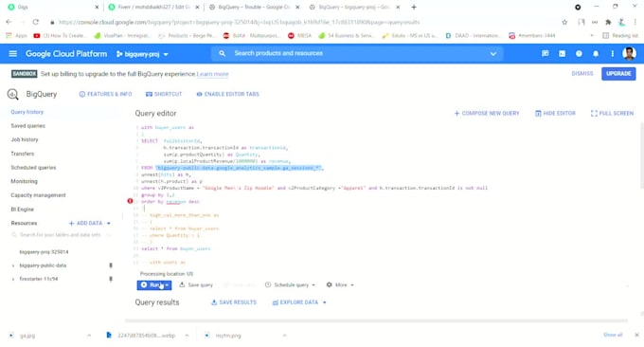Select bigquery-proj-325014 project in Resources
This screenshot has height=347, width=644.
[x=44, y=251]
